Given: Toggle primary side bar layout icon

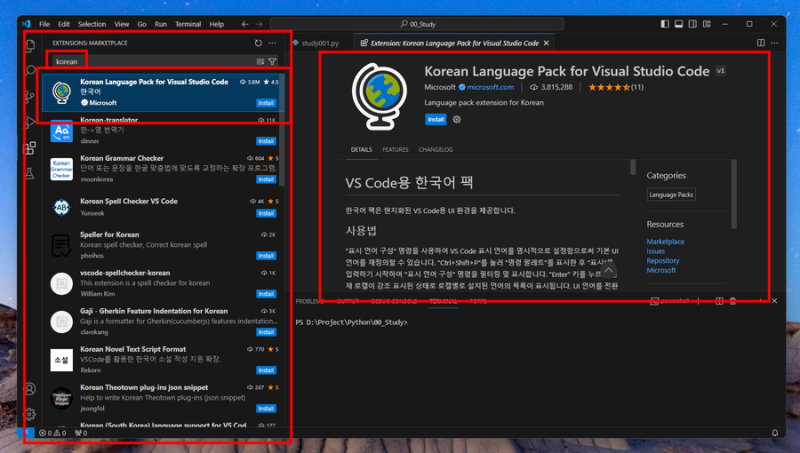Looking at the screenshot, I should coord(665,24).
